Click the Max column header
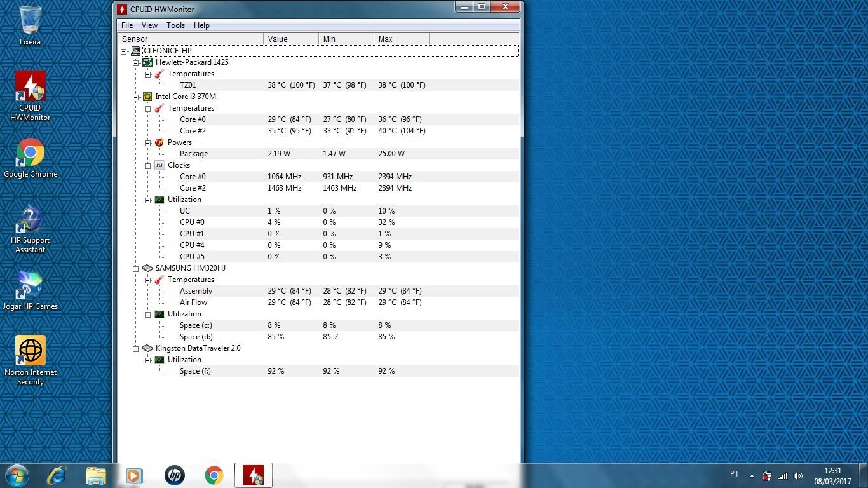This screenshot has width=868, height=488. pos(402,39)
